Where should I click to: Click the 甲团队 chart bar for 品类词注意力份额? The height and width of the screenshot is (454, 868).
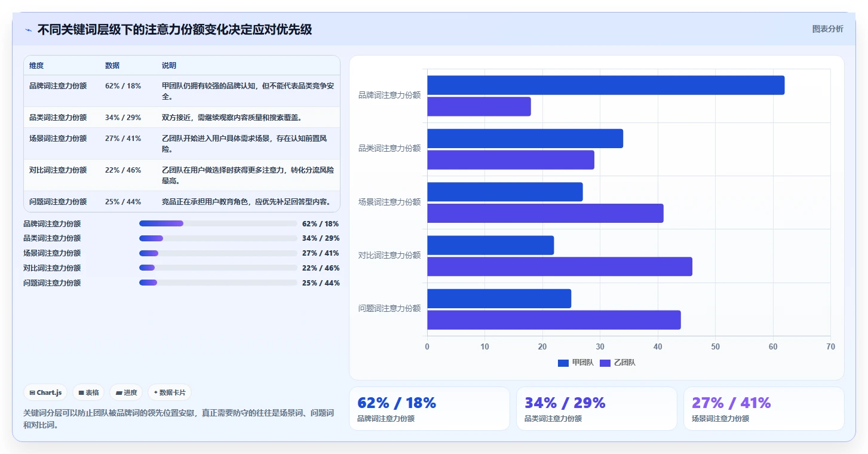(525, 139)
